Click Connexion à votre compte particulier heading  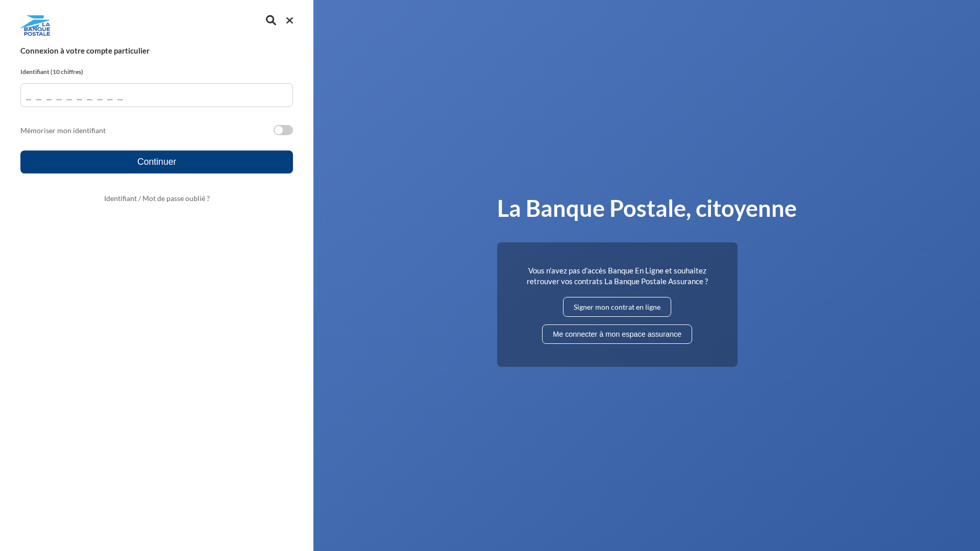pos(85,51)
